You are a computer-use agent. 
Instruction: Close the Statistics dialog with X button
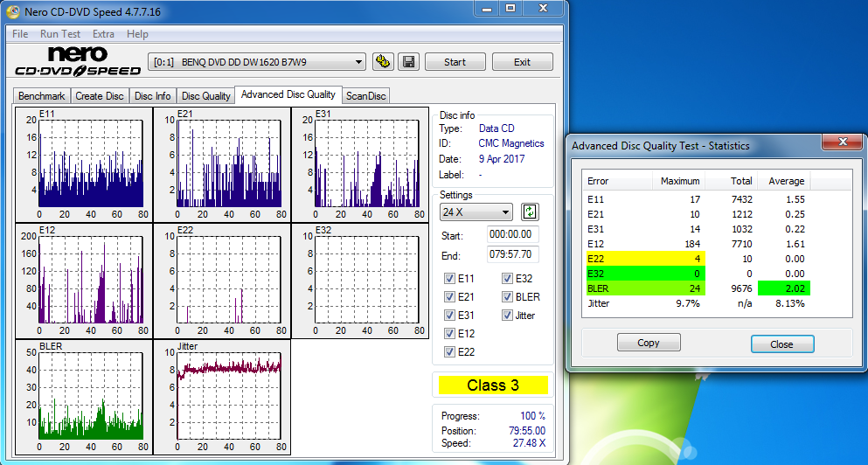tap(843, 142)
